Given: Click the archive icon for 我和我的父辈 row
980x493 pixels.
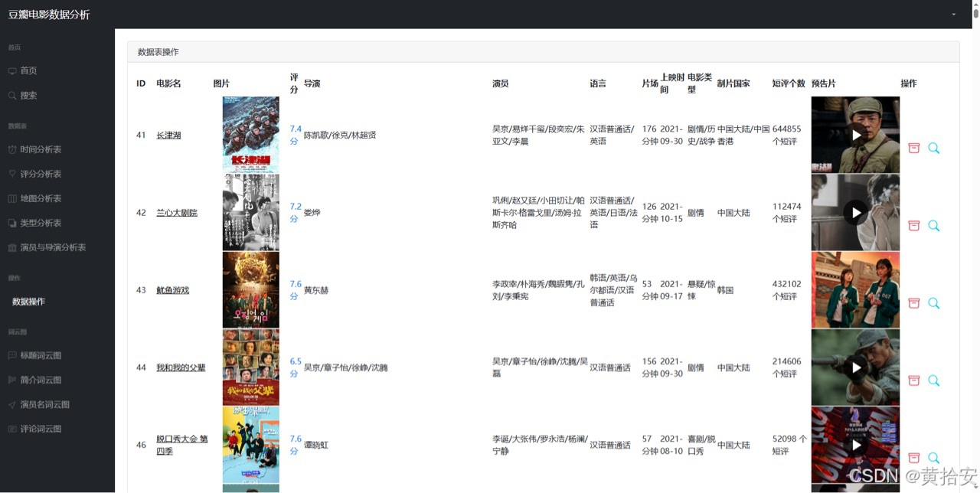Looking at the screenshot, I should pos(913,380).
